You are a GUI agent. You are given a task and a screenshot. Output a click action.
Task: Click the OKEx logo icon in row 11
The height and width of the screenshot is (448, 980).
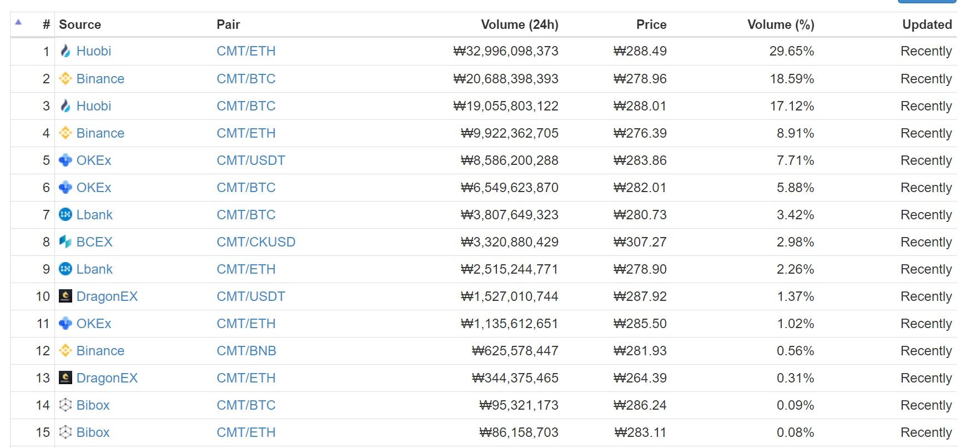pyautogui.click(x=66, y=323)
